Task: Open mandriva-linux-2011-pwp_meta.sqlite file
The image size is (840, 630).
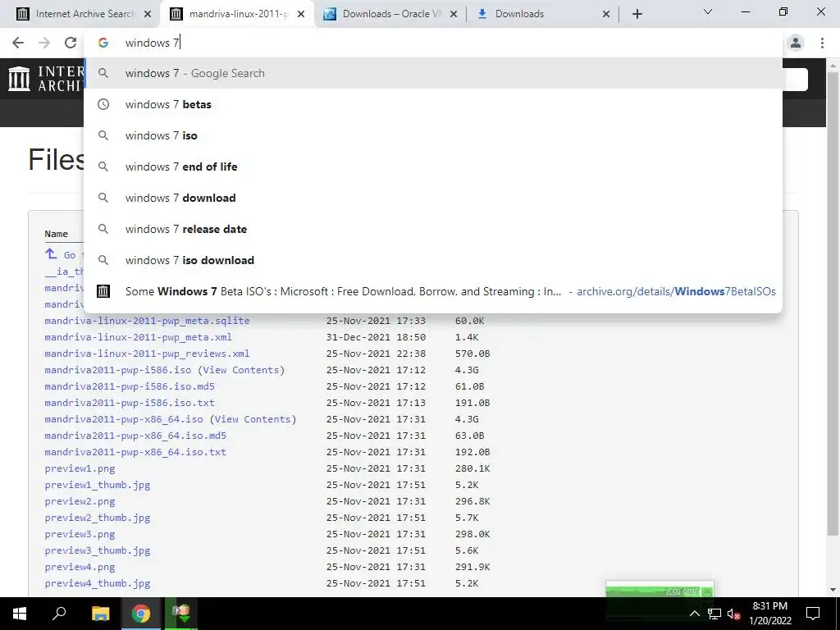Action: (147, 321)
